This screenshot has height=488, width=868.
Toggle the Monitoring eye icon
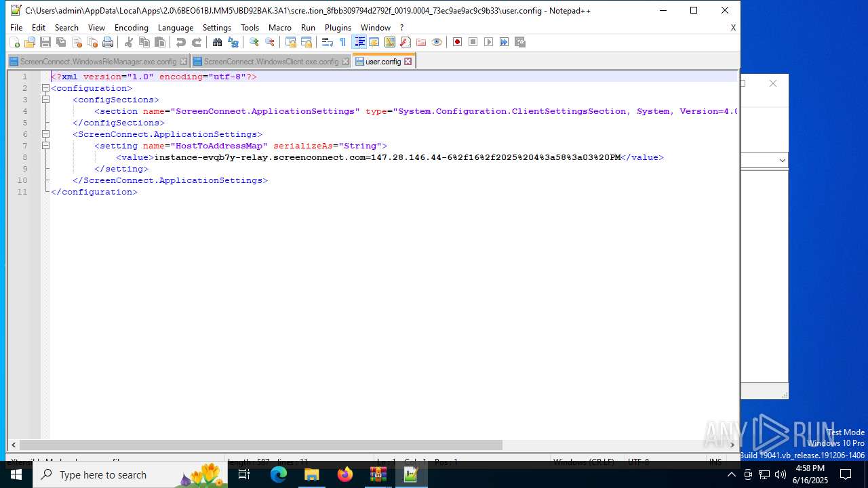[436, 42]
